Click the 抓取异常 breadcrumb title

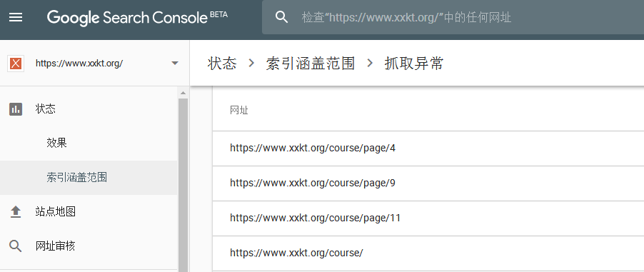[414, 64]
